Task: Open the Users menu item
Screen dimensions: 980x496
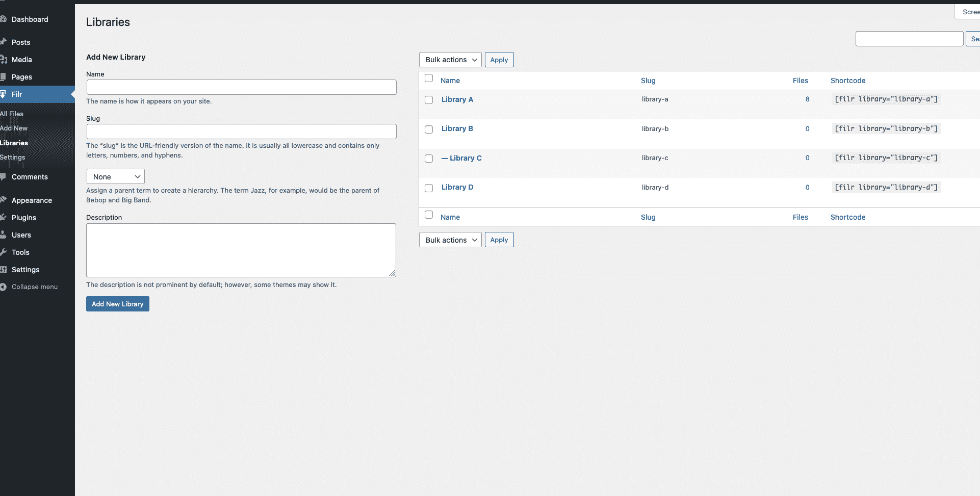Action: 21,235
